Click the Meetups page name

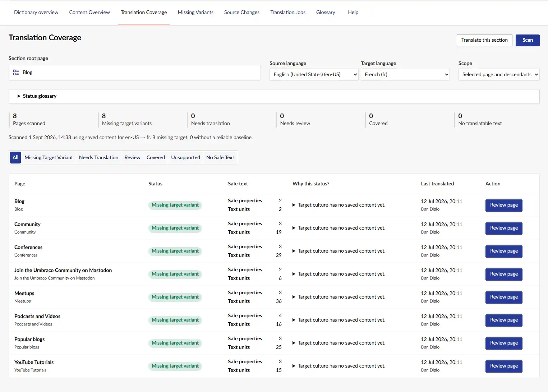24,293
